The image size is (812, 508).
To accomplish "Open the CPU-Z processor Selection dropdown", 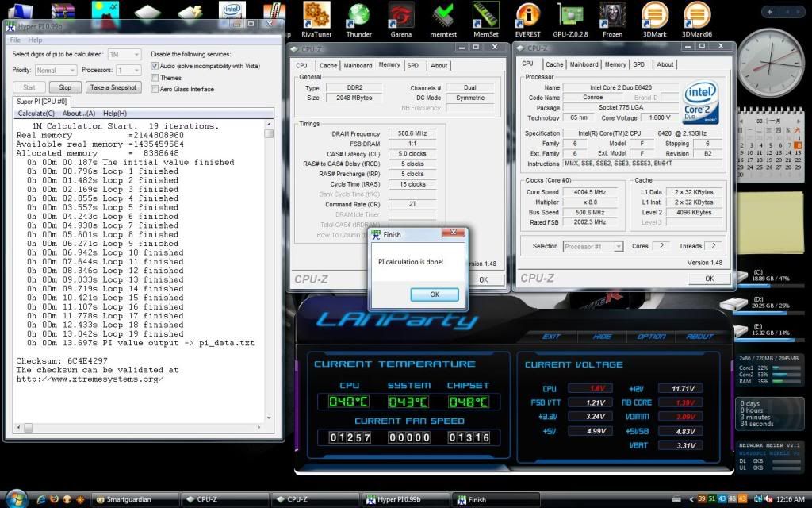I will [x=593, y=247].
